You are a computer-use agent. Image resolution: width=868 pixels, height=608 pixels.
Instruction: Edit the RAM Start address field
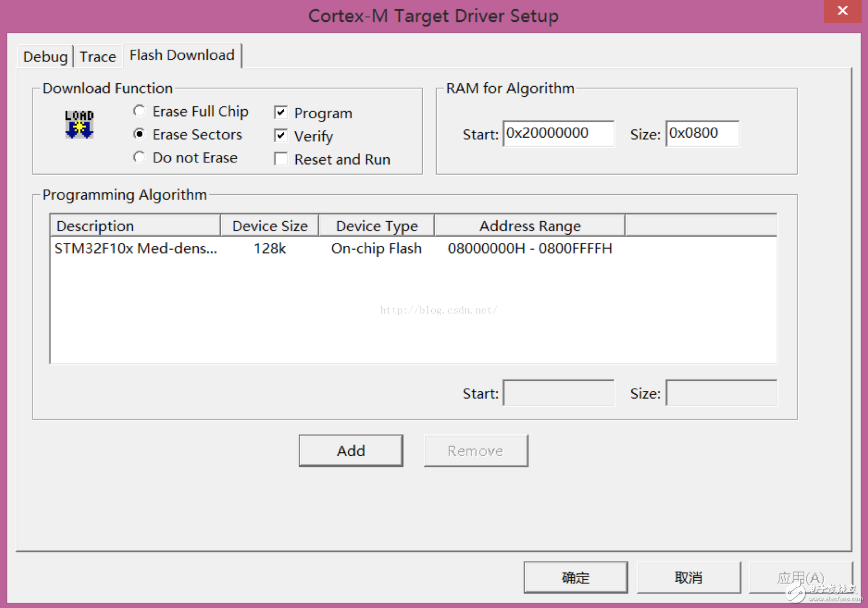[558, 133]
